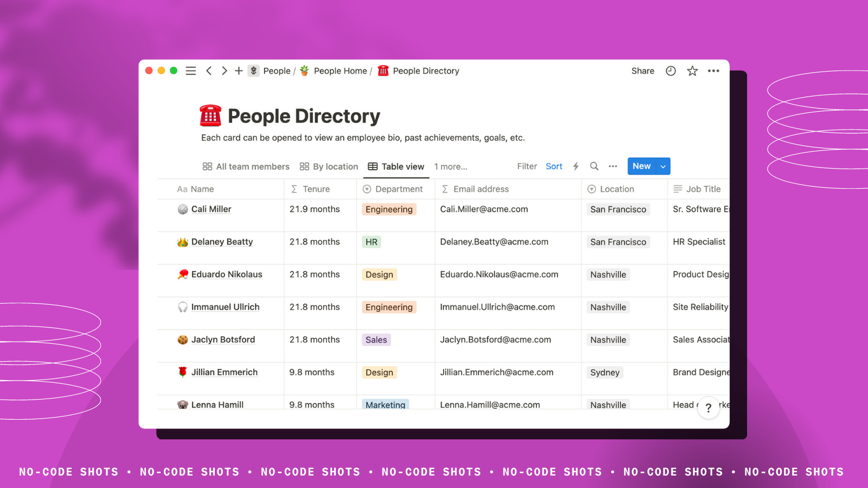Open Job Title column header menu
This screenshot has width=868, height=488.
pos(697,189)
